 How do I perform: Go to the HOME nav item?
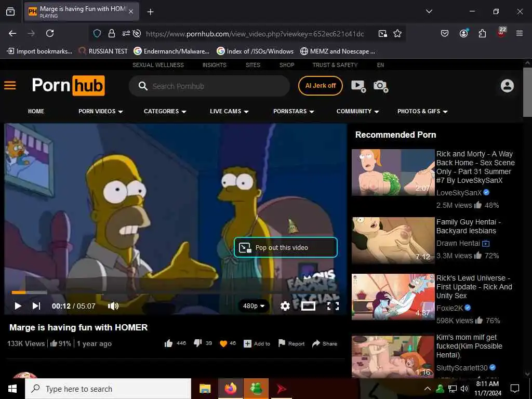click(x=36, y=111)
